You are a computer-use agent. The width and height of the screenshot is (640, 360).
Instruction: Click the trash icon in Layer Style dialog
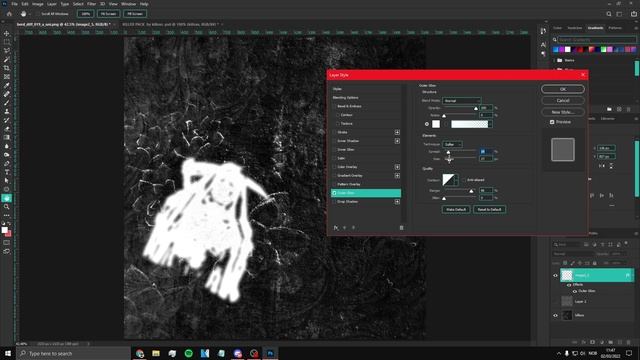[x=401, y=228]
